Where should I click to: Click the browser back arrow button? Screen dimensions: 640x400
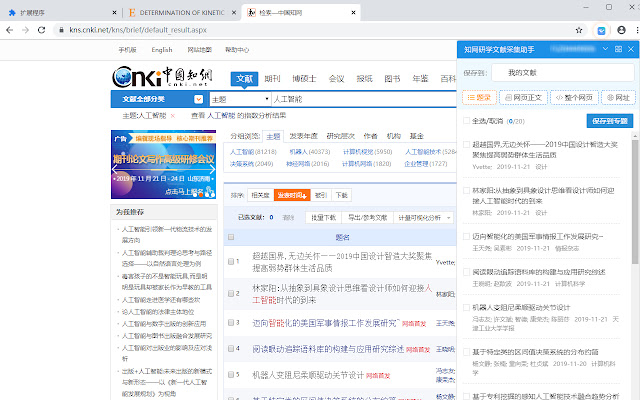[x=11, y=31]
